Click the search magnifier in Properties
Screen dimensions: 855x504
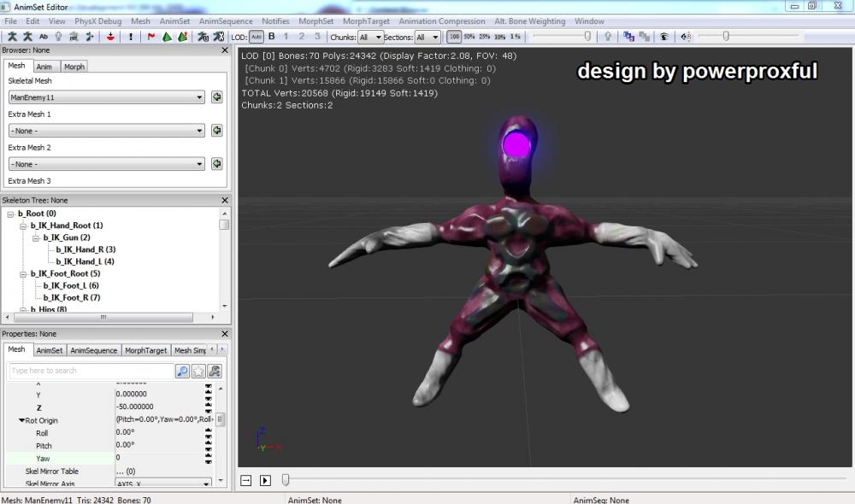click(182, 371)
